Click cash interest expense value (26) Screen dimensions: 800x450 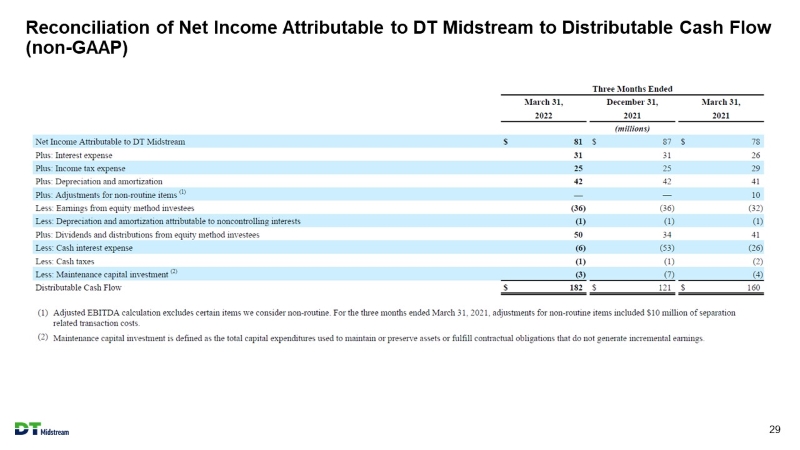pyautogui.click(x=756, y=248)
